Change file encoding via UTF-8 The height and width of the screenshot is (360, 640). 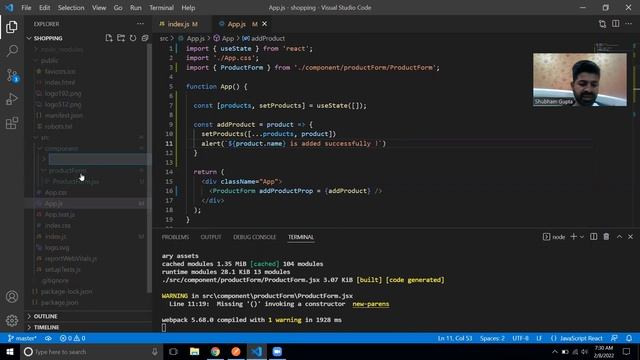point(520,338)
